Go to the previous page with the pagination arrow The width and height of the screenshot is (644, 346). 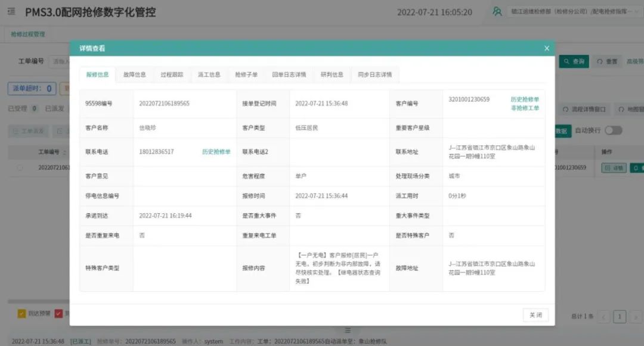604,316
